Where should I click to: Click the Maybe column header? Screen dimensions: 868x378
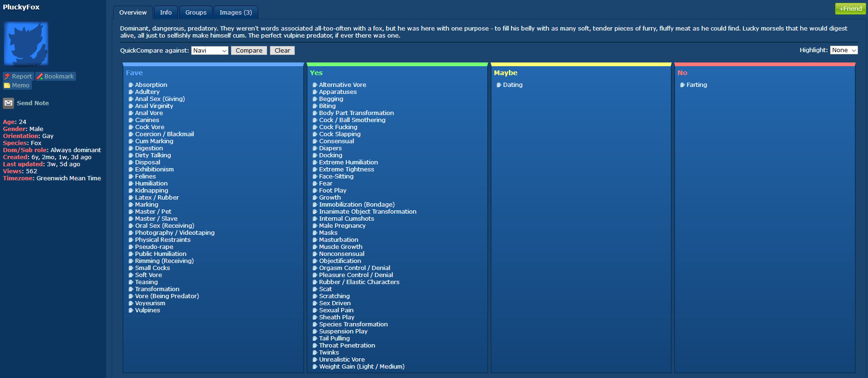pos(506,73)
